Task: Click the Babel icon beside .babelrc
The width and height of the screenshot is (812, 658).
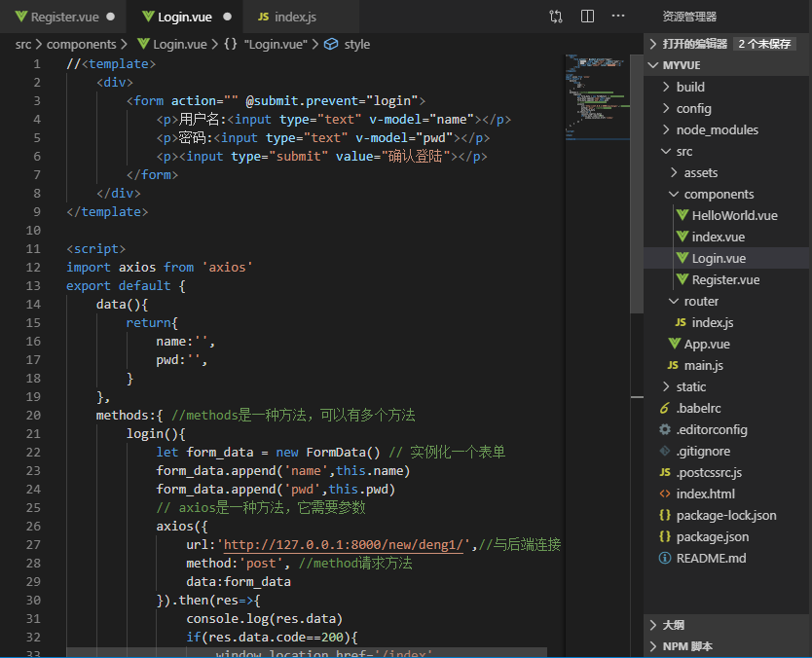Action: (664, 408)
